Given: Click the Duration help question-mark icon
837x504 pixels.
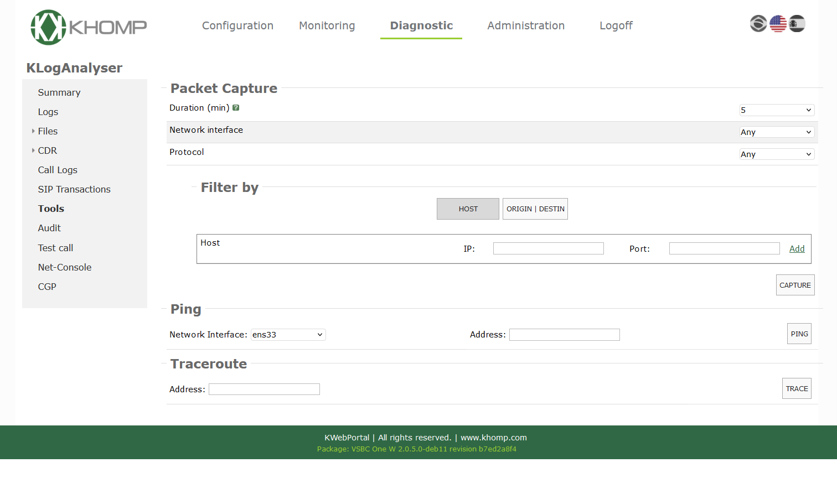Looking at the screenshot, I should [236, 108].
